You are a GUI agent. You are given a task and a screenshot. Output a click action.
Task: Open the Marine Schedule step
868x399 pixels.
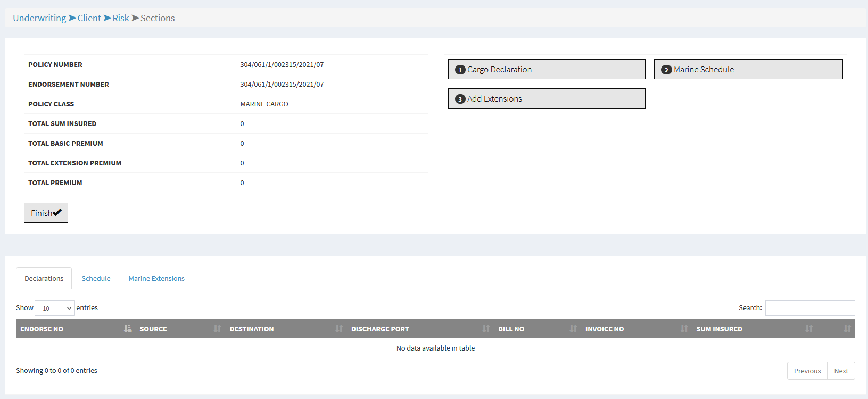coord(748,69)
